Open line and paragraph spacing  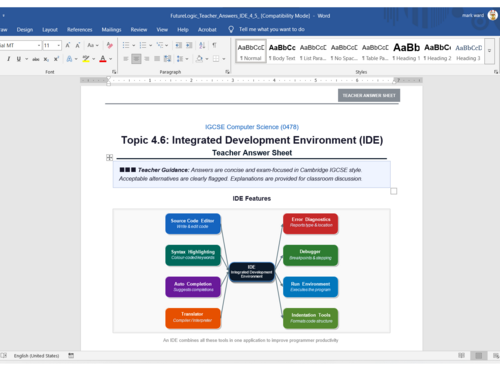pos(180,59)
